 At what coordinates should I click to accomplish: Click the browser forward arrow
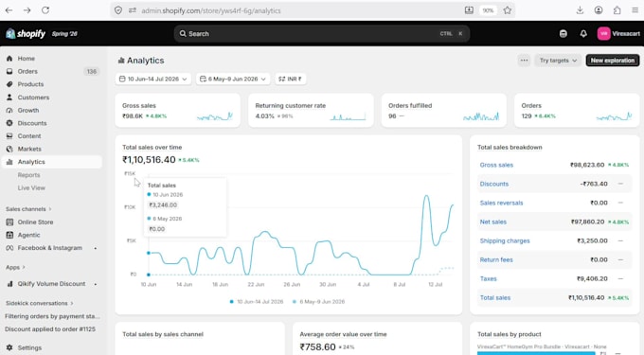click(x=27, y=10)
